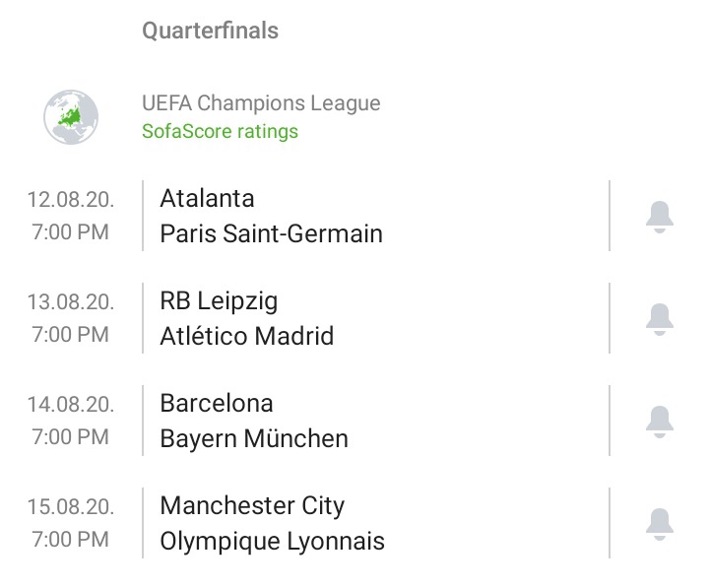709x588 pixels.
Task: Click the 15.08.20. match date
Action: (x=71, y=507)
